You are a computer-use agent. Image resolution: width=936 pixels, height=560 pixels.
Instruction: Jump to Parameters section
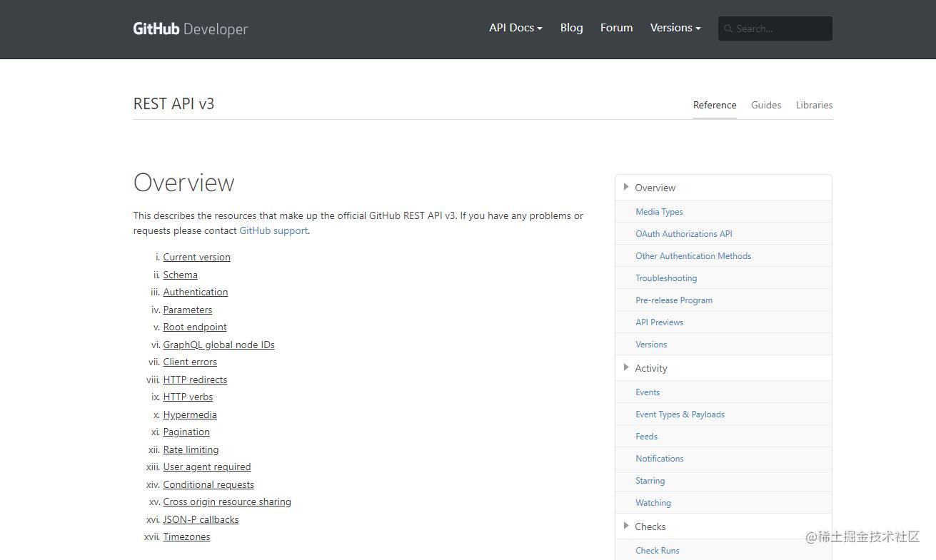coord(187,310)
